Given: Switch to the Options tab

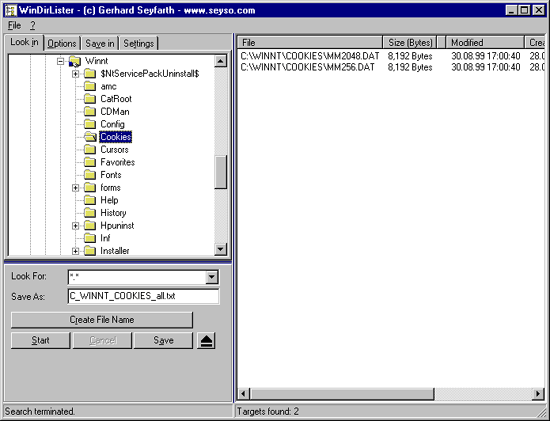Looking at the screenshot, I should (62, 44).
